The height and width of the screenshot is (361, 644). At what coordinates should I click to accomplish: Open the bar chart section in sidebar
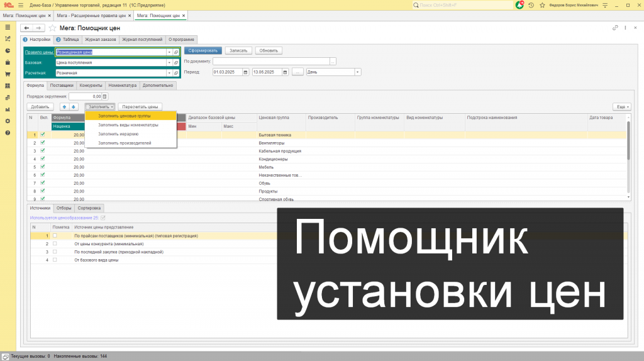coord(8,109)
